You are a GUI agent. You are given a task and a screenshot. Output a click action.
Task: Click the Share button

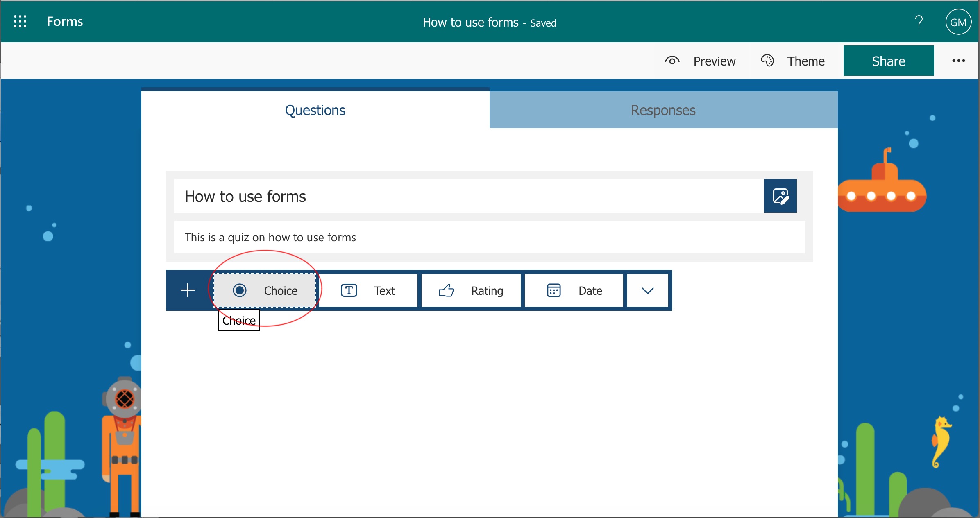coord(888,61)
